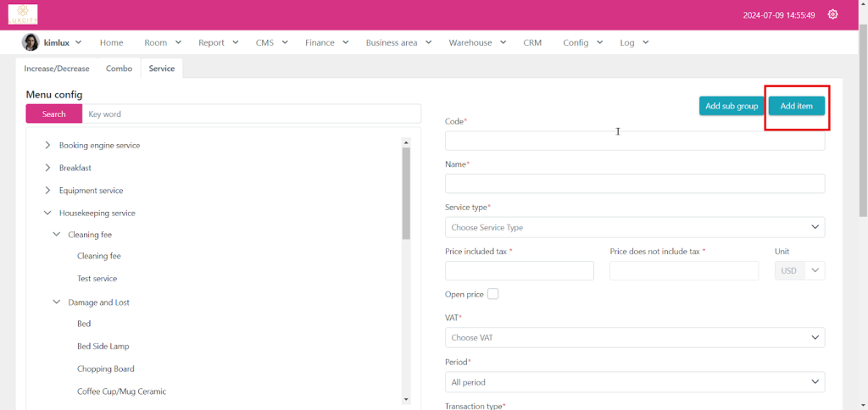Image resolution: width=868 pixels, height=410 pixels.
Task: Open the Warehouse menu
Action: coord(477,42)
